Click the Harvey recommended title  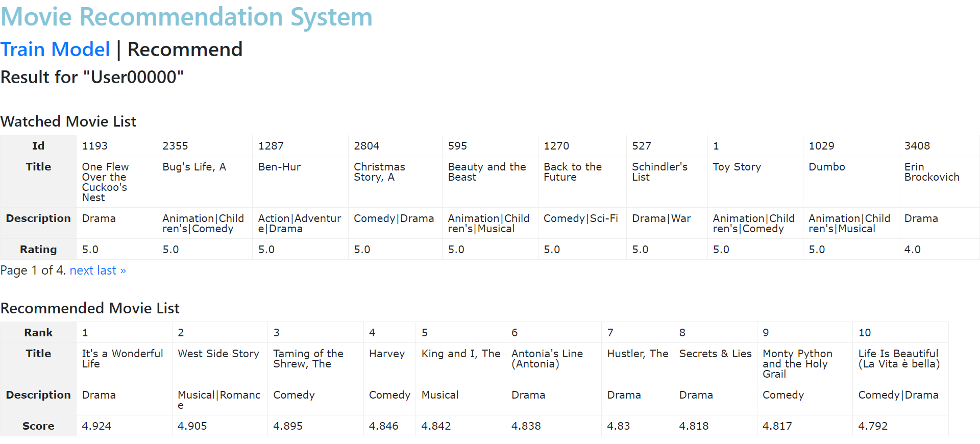coord(387,354)
